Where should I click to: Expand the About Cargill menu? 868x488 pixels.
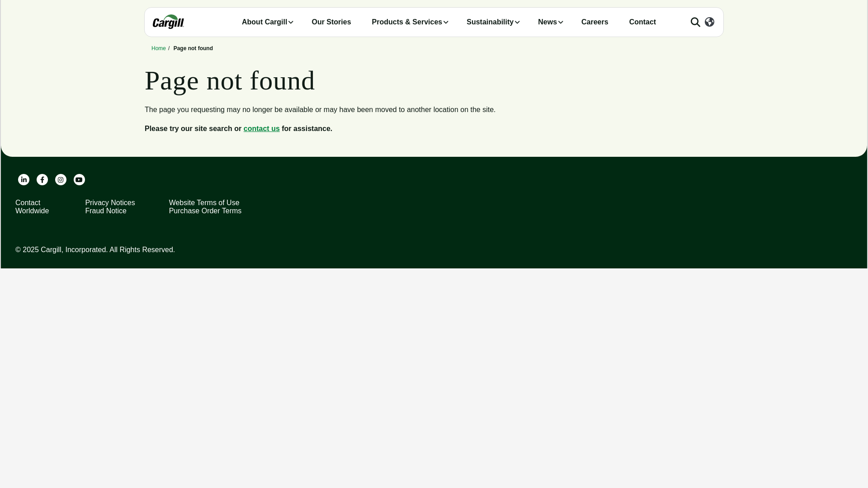267,22
